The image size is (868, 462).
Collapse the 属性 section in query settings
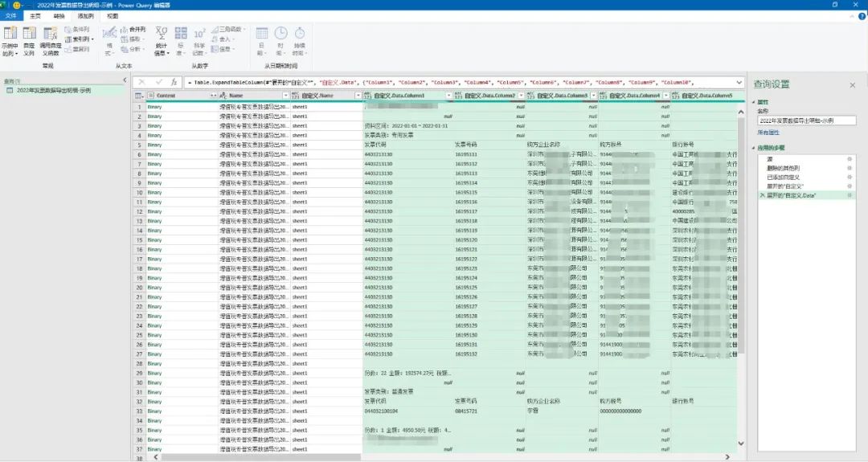click(x=754, y=102)
